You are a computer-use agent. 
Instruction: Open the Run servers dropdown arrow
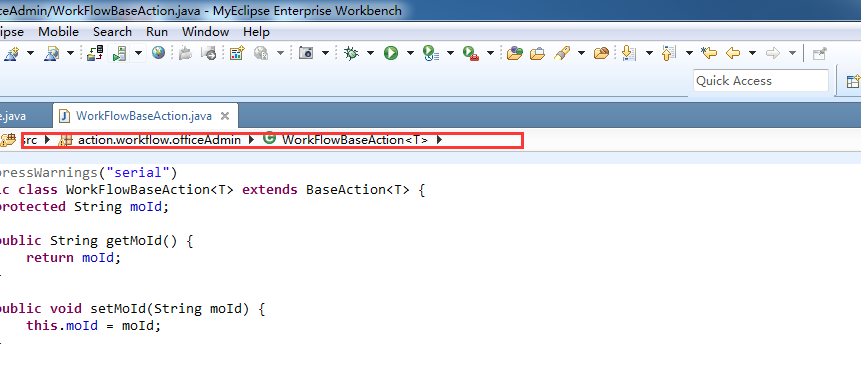(138, 53)
